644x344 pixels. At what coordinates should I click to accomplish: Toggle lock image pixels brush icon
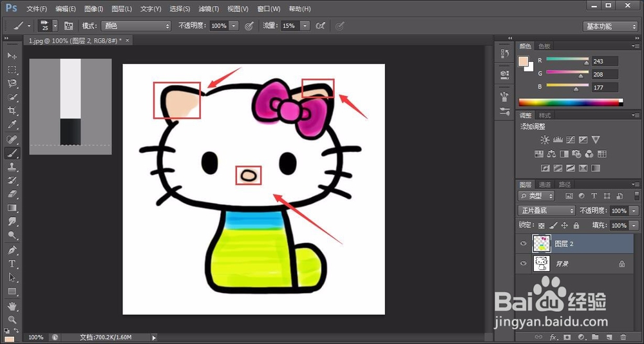point(553,225)
